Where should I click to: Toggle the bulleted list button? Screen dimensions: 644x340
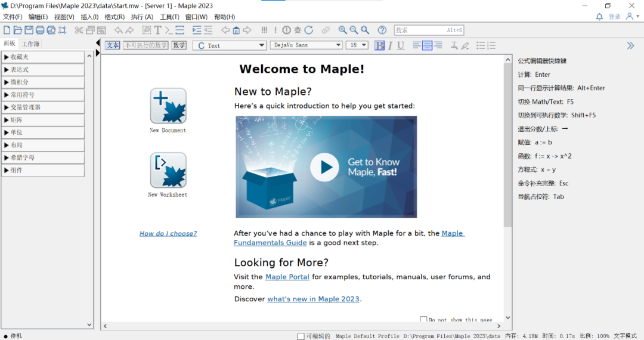coord(481,45)
